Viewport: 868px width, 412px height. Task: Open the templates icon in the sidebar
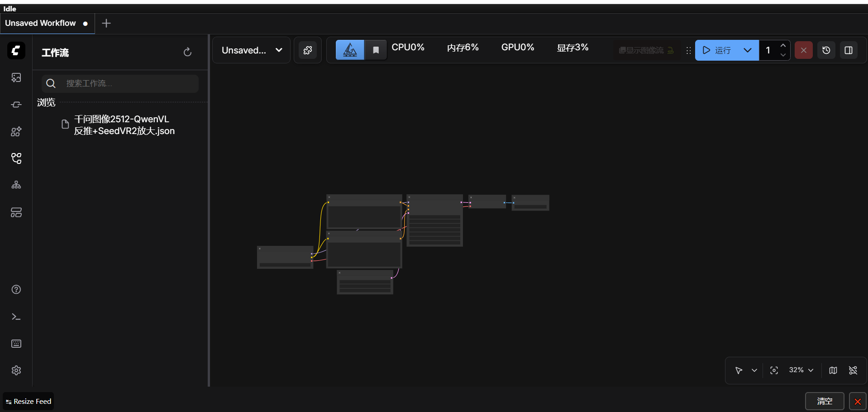16,212
